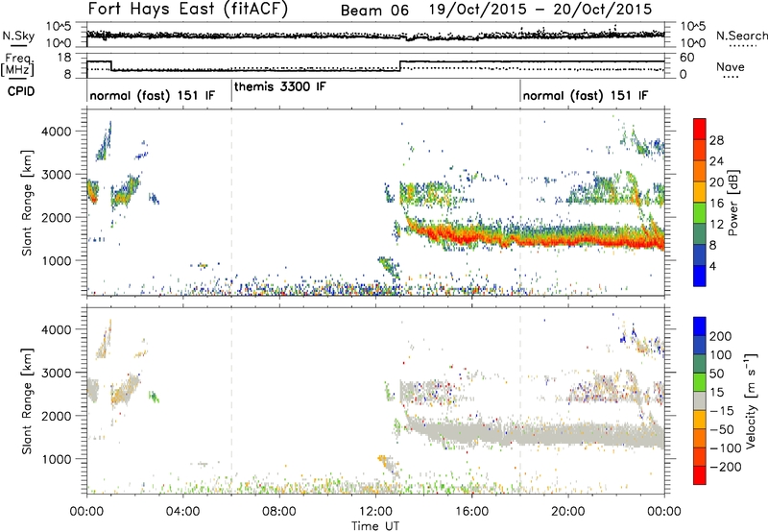Select the "Beam 06" label
The height and width of the screenshot is (532, 768).
(374, 11)
